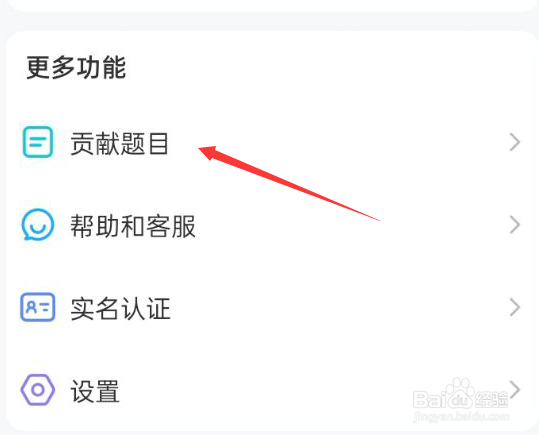
Task: Open 设置 via its right chevron
Action: click(515, 390)
